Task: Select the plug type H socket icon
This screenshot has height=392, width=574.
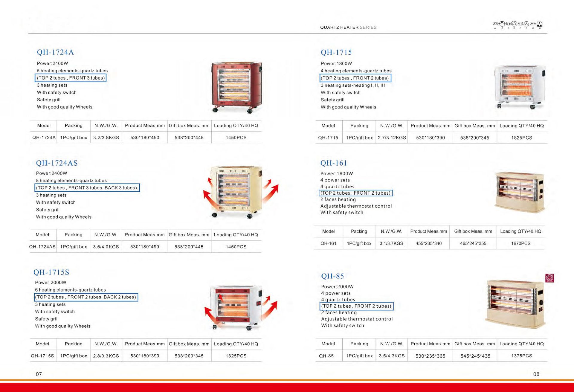Action: click(x=540, y=24)
